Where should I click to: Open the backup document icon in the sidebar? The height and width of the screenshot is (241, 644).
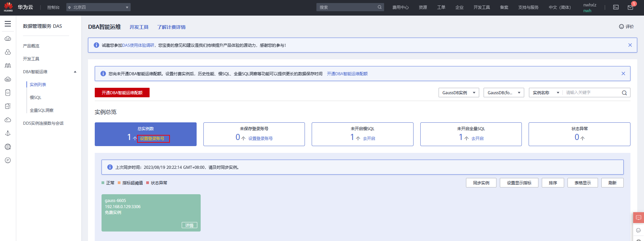[x=8, y=106]
